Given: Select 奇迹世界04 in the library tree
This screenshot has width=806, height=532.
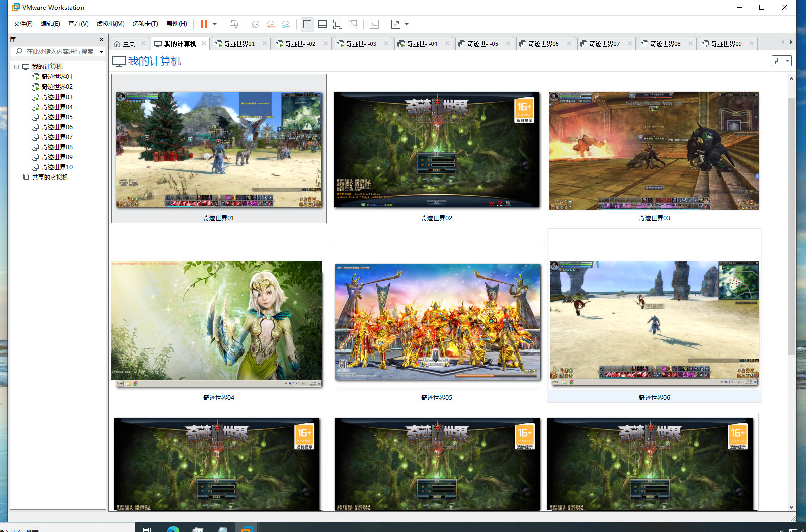Looking at the screenshot, I should [x=57, y=107].
